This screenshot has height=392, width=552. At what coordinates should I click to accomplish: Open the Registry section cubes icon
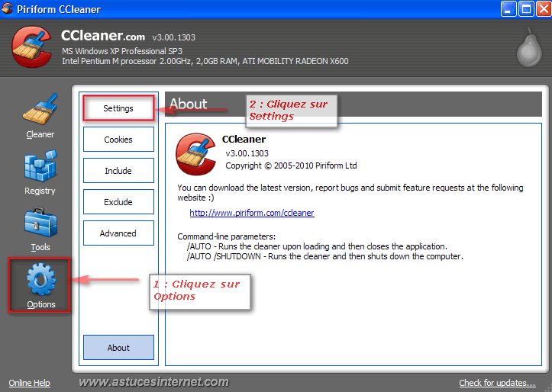click(40, 165)
